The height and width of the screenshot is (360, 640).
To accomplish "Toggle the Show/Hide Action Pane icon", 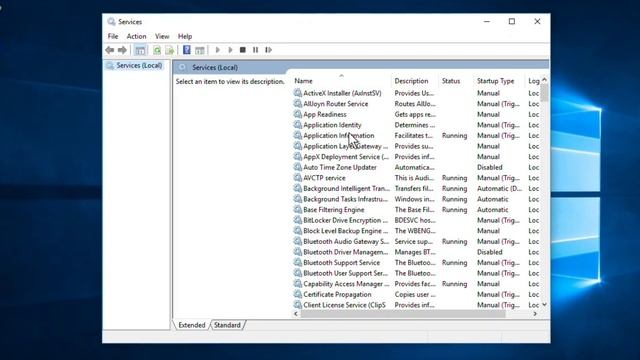I will 200,50.
